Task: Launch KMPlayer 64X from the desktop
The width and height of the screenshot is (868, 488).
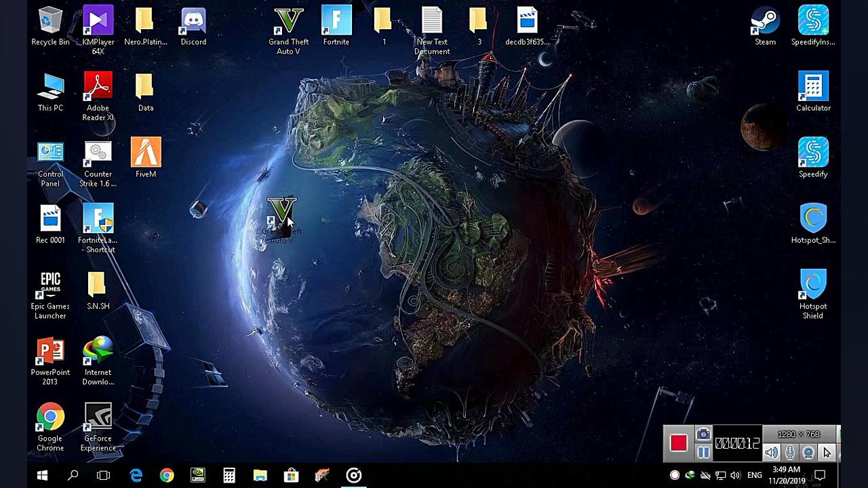Action: pyautogui.click(x=98, y=30)
